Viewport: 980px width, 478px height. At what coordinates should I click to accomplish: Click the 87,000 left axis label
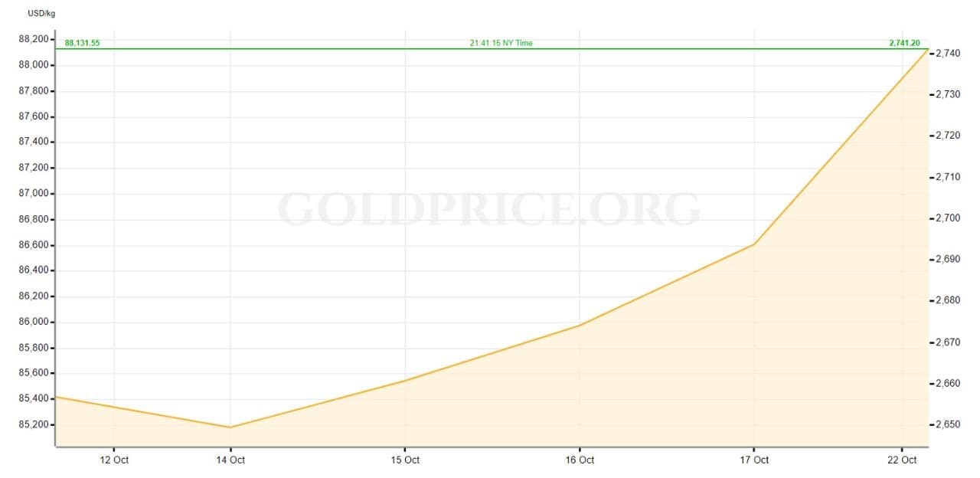[x=36, y=193]
